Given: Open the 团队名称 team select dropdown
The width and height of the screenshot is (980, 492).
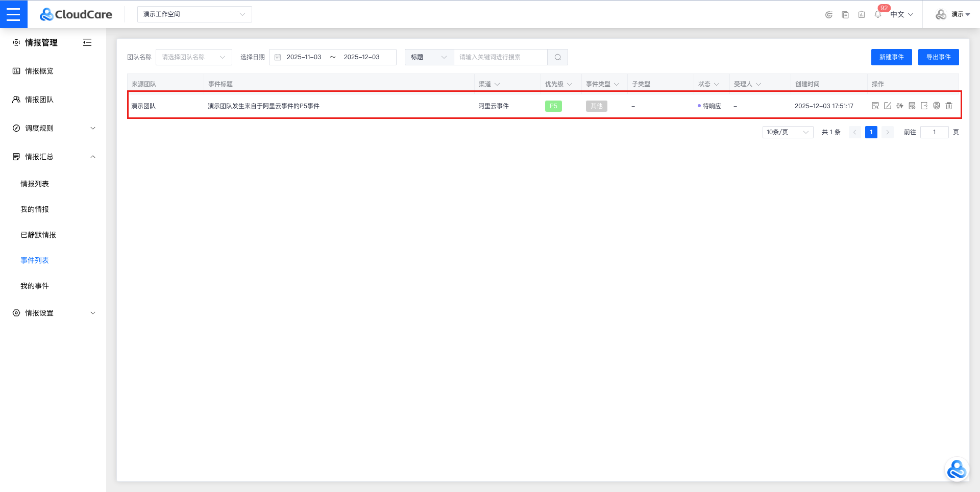Looking at the screenshot, I should pyautogui.click(x=193, y=57).
